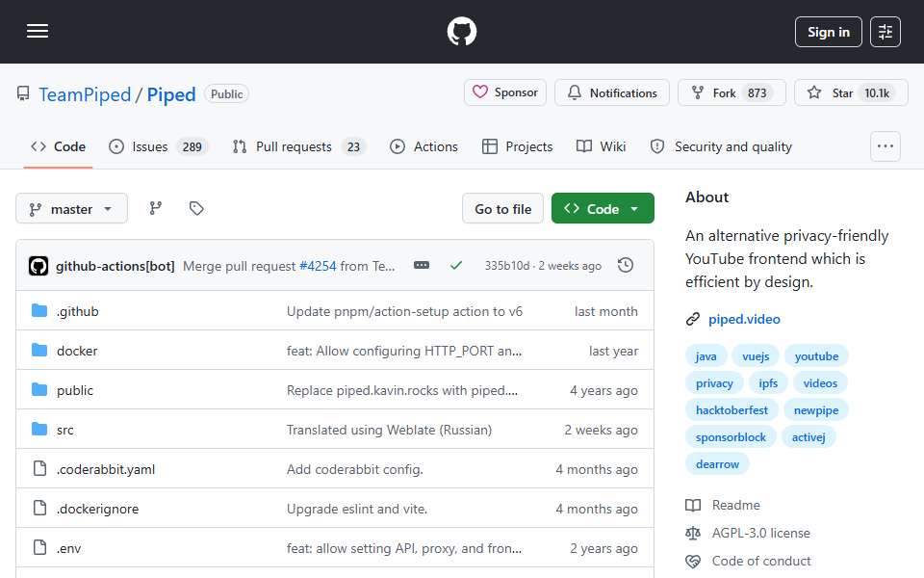The width and height of the screenshot is (924, 578).
Task: Open the TeamPiped owner link
Action: (85, 94)
